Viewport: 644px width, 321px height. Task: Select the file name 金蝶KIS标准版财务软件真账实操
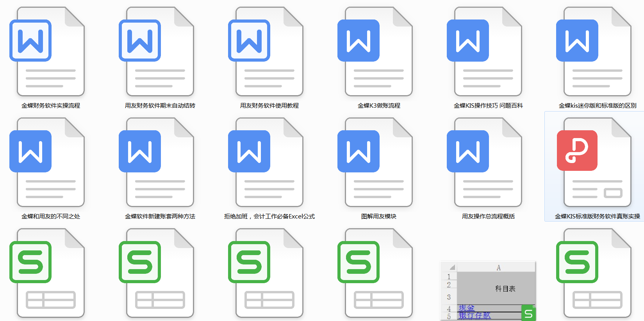click(598, 216)
